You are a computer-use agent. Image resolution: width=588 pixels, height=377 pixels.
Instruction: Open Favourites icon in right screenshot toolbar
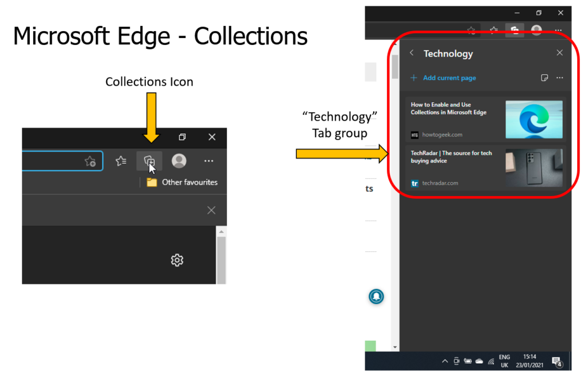pyautogui.click(x=494, y=30)
